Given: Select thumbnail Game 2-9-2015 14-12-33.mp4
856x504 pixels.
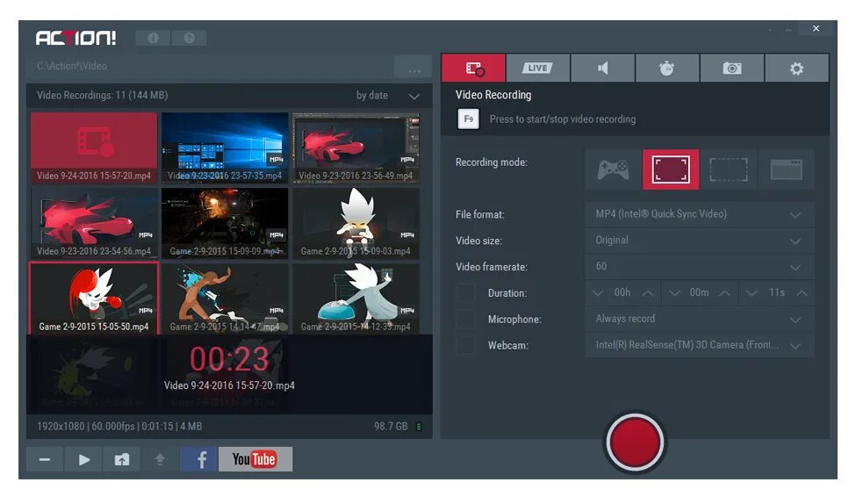Looking at the screenshot, I should [356, 299].
